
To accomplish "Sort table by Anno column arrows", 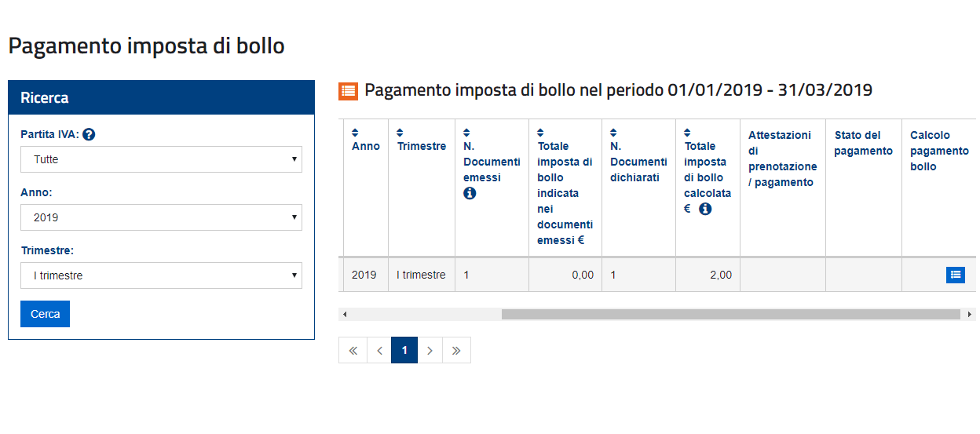I will (x=355, y=132).
